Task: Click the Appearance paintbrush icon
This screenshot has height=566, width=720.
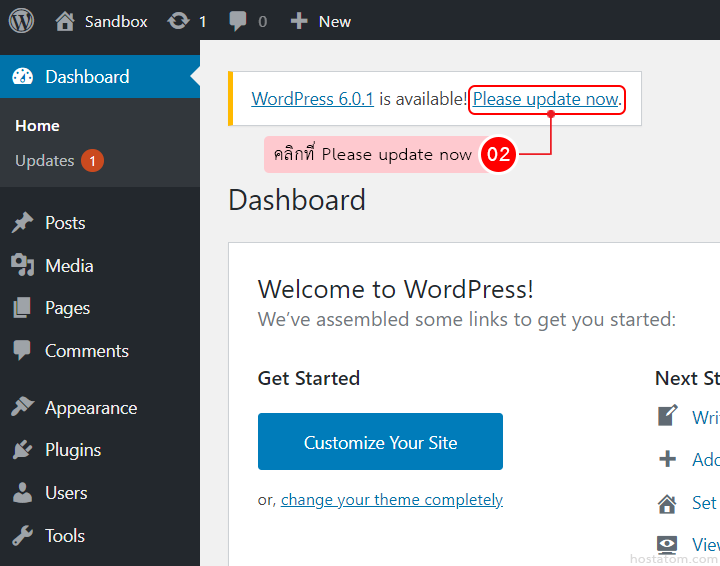Action: [22, 407]
